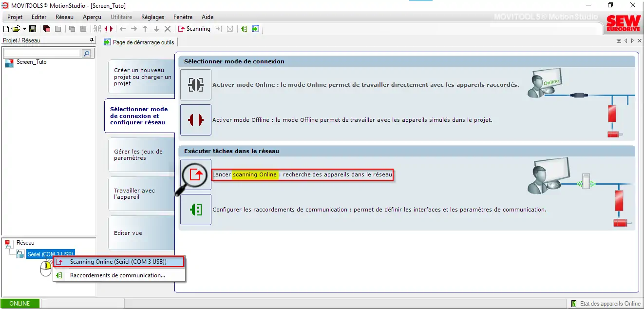Screen dimensions: 644x309
Task: Click the 'Configurer les raccordements de communication' text
Action: point(379,210)
